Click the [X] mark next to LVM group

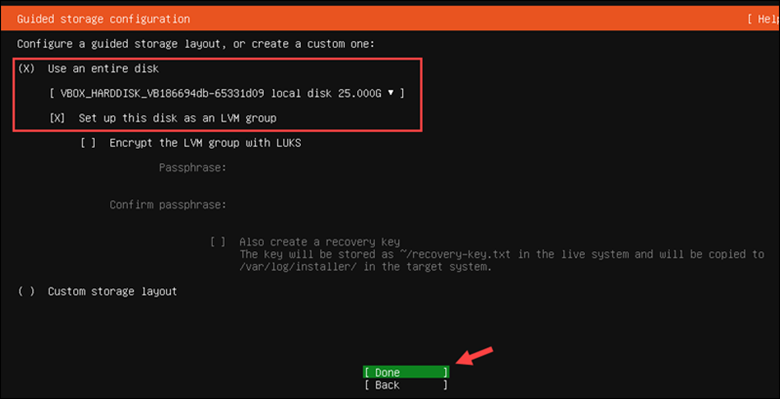tap(58, 118)
